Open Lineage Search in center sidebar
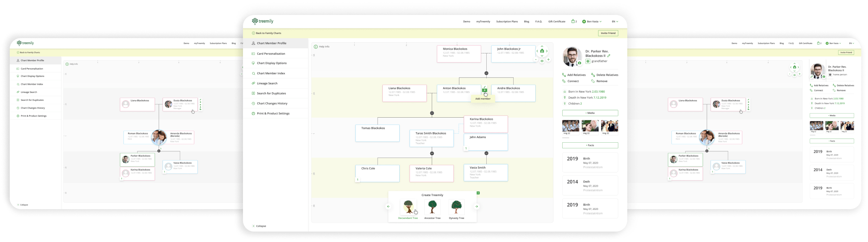 pyautogui.click(x=276, y=83)
